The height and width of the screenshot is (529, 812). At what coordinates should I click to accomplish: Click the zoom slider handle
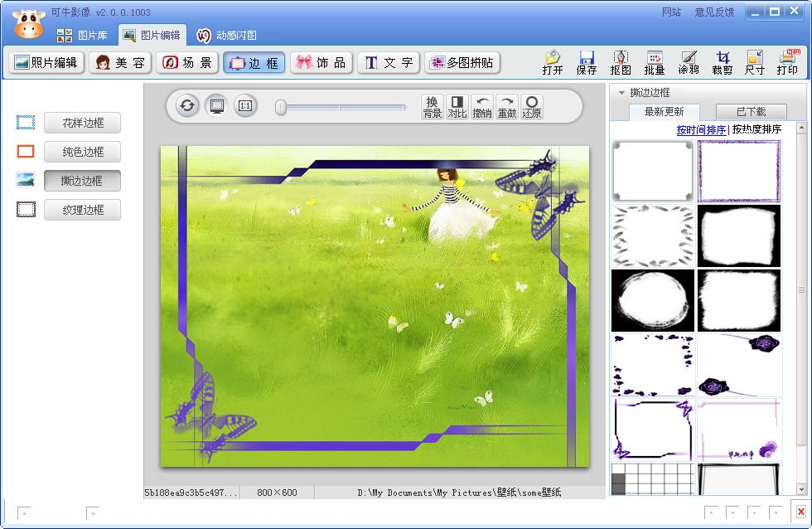[281, 107]
